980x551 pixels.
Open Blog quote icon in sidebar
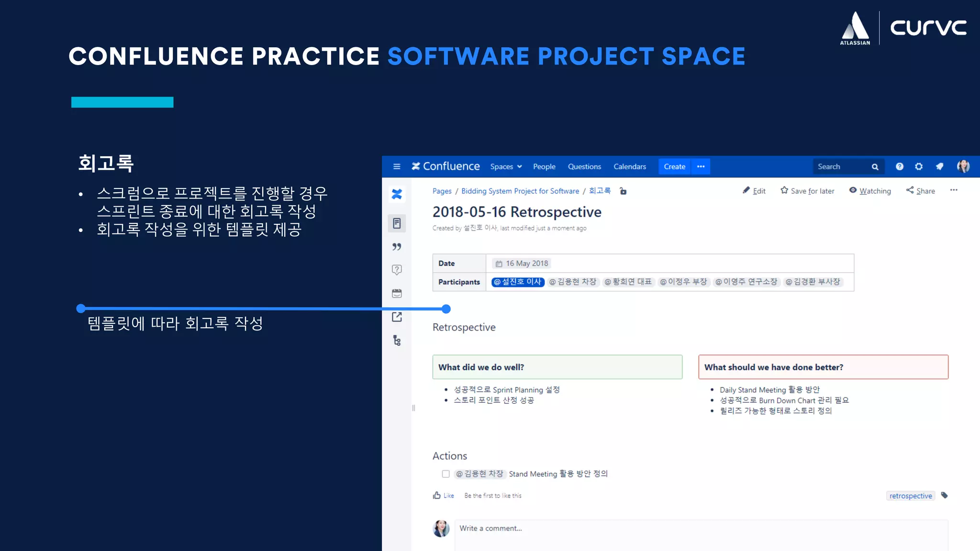click(x=397, y=247)
